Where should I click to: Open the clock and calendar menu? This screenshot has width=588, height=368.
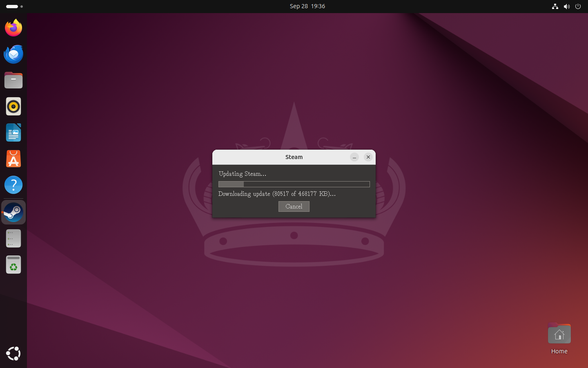pos(307,6)
